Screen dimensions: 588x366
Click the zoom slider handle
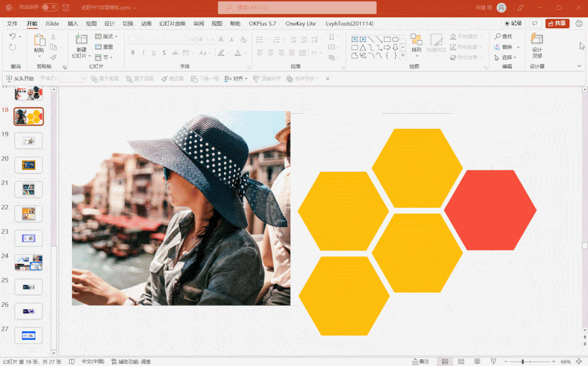click(523, 362)
